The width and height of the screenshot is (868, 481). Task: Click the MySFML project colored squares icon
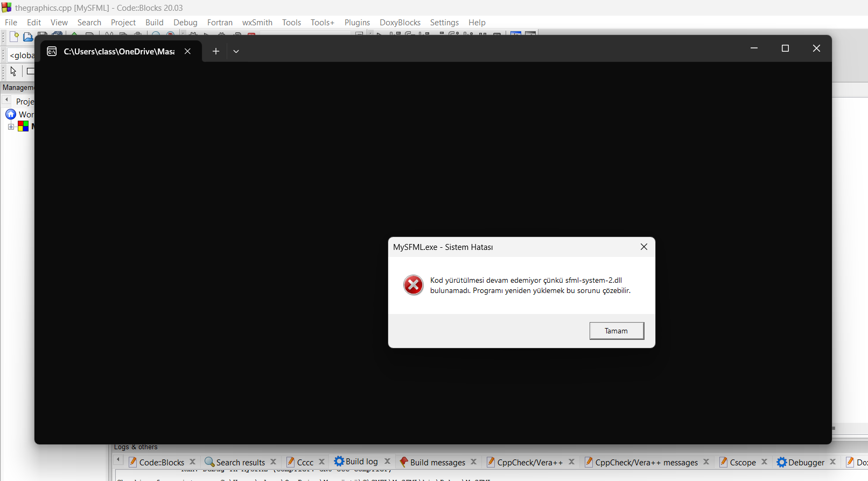(23, 126)
